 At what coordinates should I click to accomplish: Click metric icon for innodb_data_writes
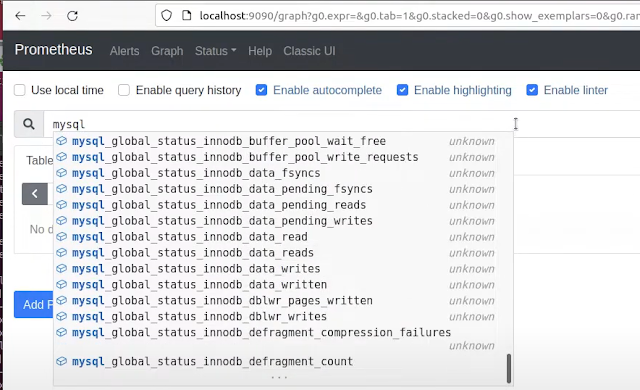click(x=62, y=268)
